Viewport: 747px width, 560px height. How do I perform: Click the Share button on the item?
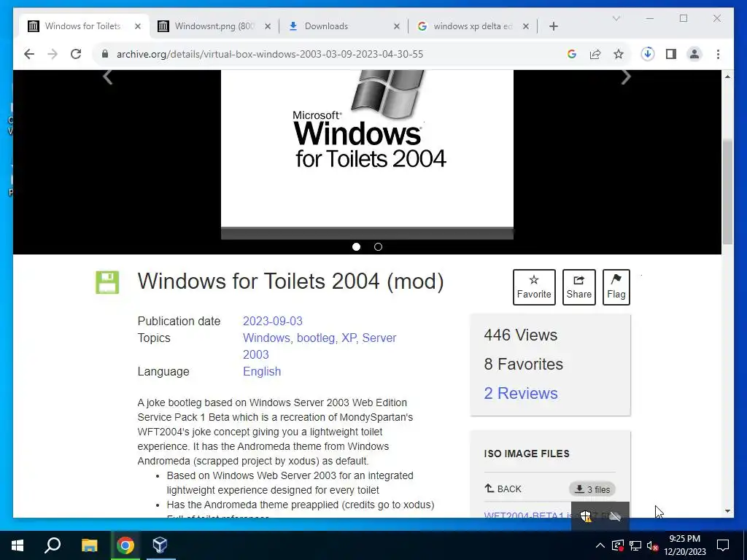578,287
